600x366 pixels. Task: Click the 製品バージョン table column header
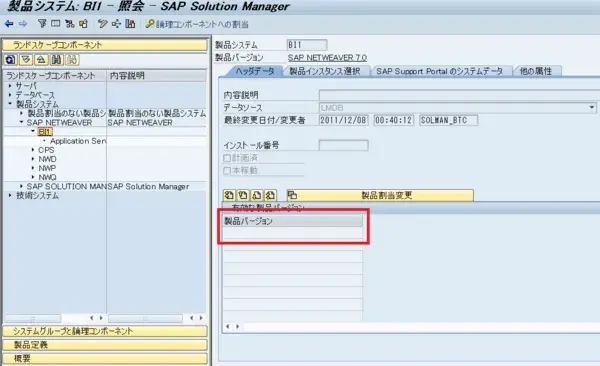coord(293,221)
